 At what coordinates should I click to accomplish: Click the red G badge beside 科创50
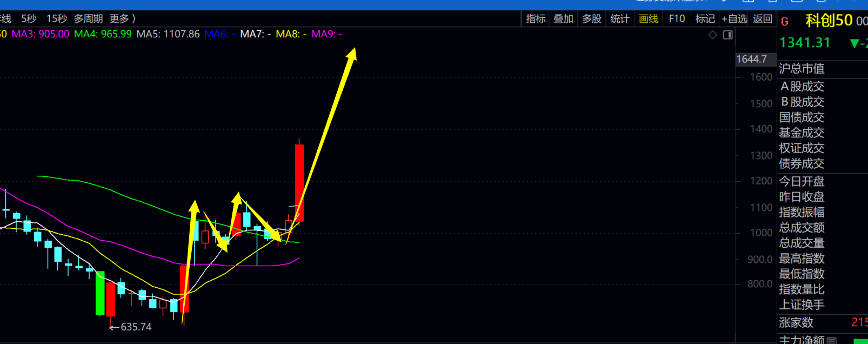tap(785, 22)
